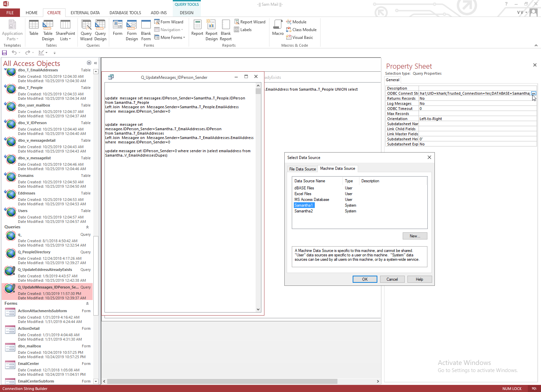Click the Returns Records property value

[477, 98]
